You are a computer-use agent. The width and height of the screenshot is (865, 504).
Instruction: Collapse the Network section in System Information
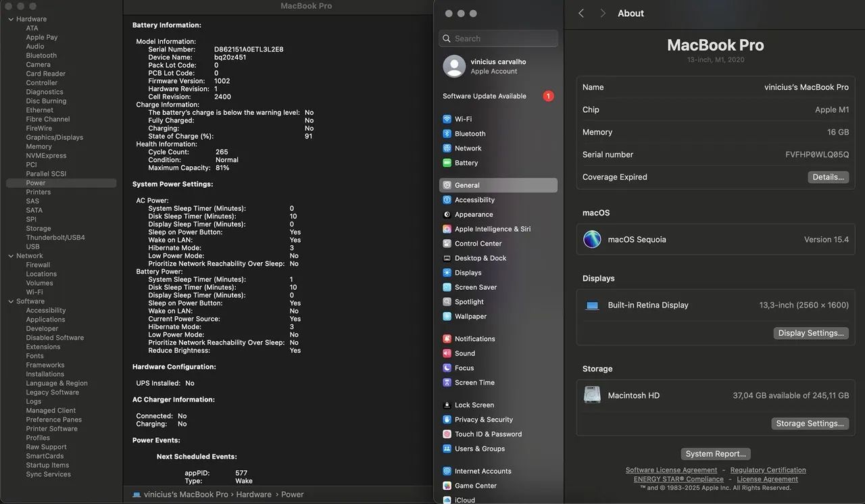[x=11, y=256]
